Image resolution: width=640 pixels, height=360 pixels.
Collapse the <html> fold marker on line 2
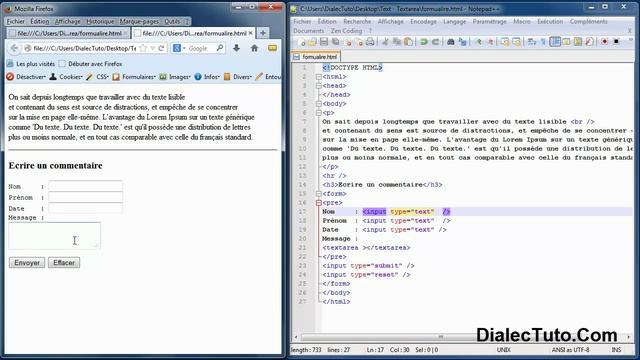(318, 77)
